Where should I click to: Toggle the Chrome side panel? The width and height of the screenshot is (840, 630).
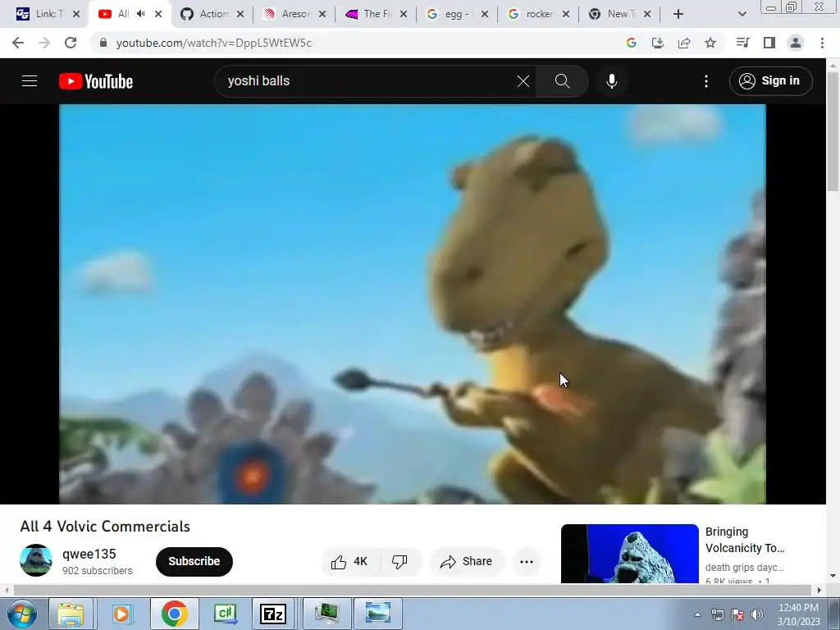pyautogui.click(x=769, y=43)
